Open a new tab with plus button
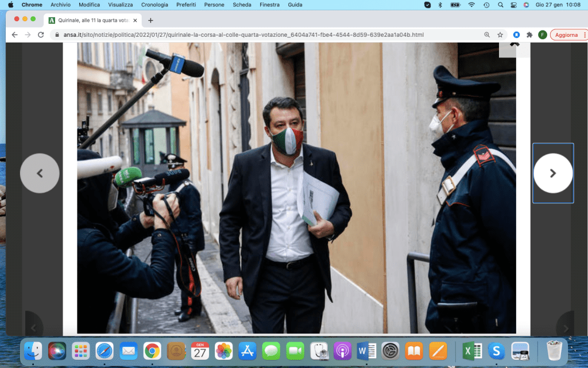 click(x=150, y=20)
